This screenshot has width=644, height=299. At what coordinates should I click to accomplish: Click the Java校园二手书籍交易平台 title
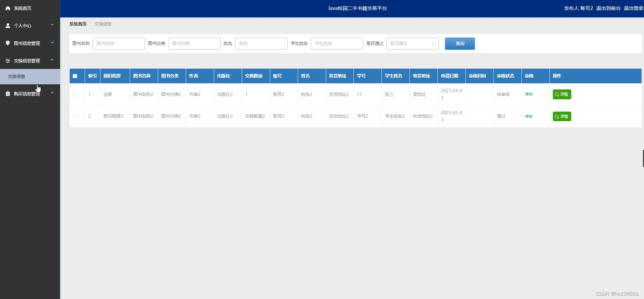click(358, 8)
